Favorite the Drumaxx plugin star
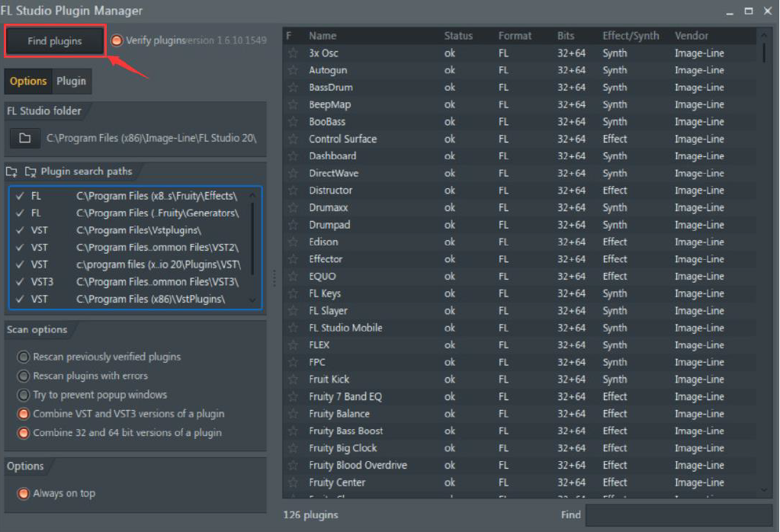 point(293,207)
